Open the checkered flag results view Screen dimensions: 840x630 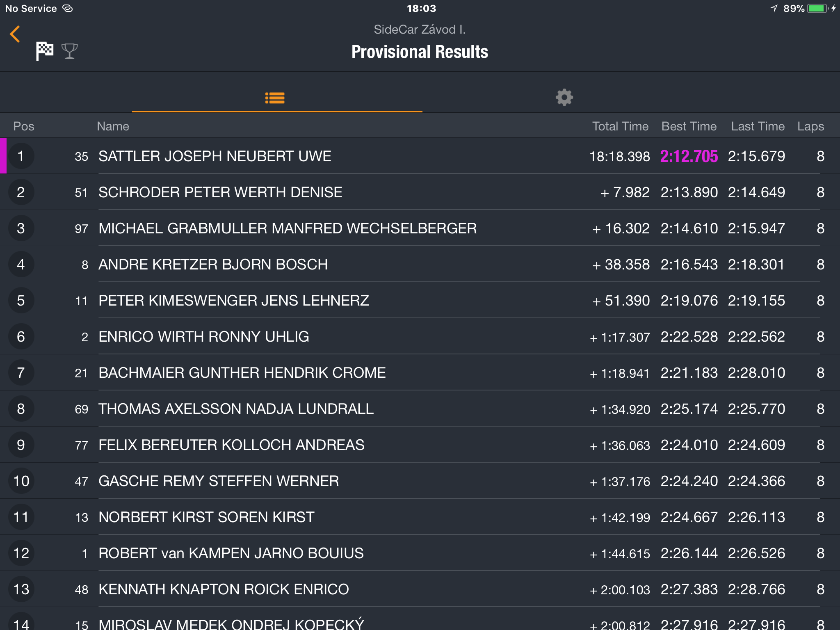click(44, 51)
